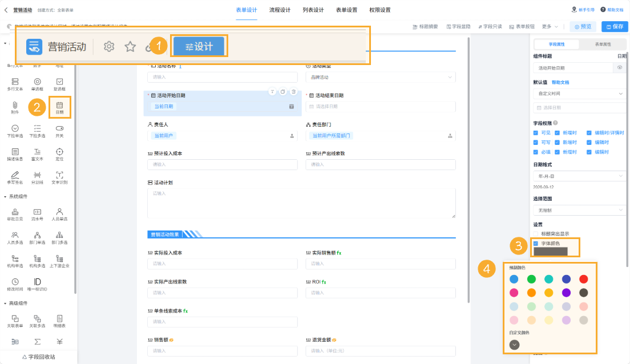The width and height of the screenshot is (630, 364).
Task: Add the 开关 switch component
Action: 59,131
